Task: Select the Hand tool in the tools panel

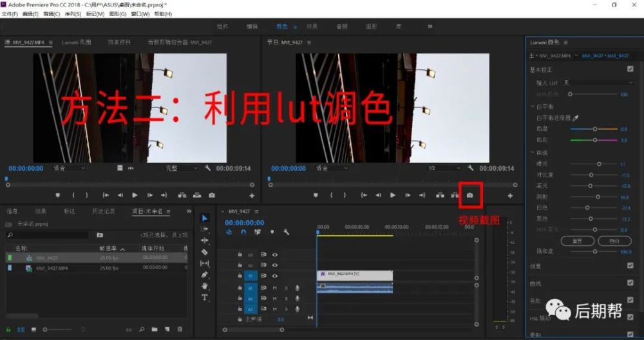Action: point(205,286)
